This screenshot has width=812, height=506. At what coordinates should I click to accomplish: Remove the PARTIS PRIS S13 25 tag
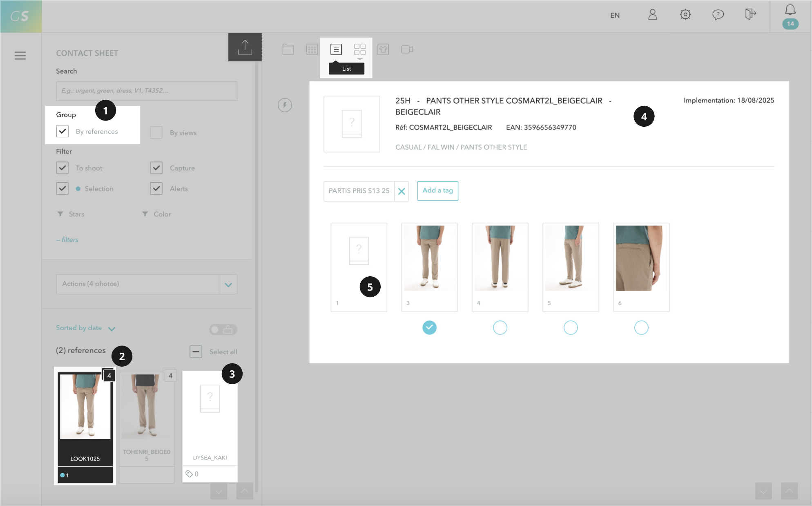tap(402, 191)
